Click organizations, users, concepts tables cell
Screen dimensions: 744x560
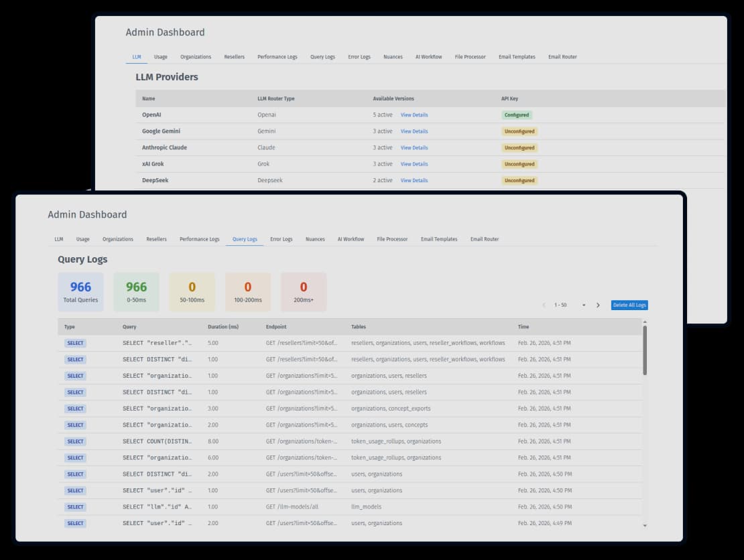pyautogui.click(x=389, y=425)
